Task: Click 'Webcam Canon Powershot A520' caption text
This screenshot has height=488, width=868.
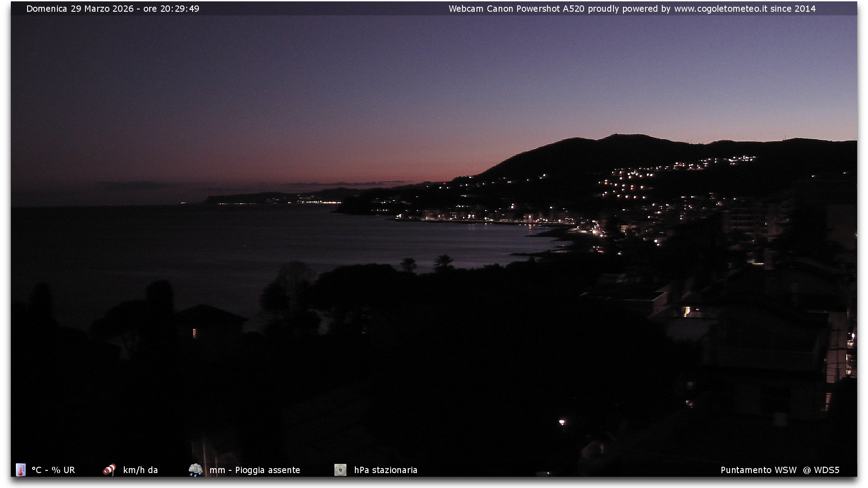Action: (516, 9)
